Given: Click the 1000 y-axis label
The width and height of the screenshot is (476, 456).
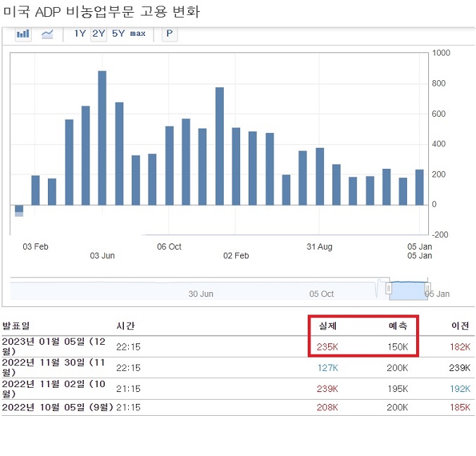Looking at the screenshot, I should [x=441, y=53].
